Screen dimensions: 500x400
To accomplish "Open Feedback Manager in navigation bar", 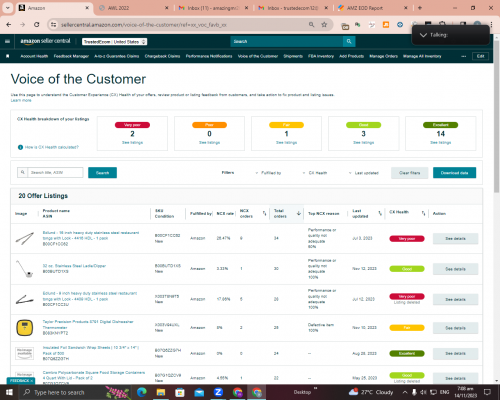I will (x=71, y=56).
